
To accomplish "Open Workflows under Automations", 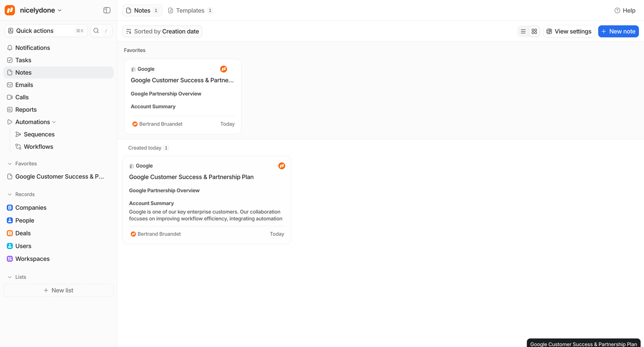I will 63,147.
